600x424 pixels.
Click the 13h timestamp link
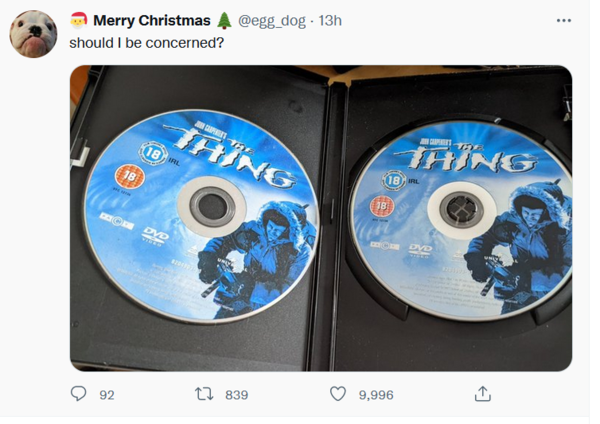(330, 21)
